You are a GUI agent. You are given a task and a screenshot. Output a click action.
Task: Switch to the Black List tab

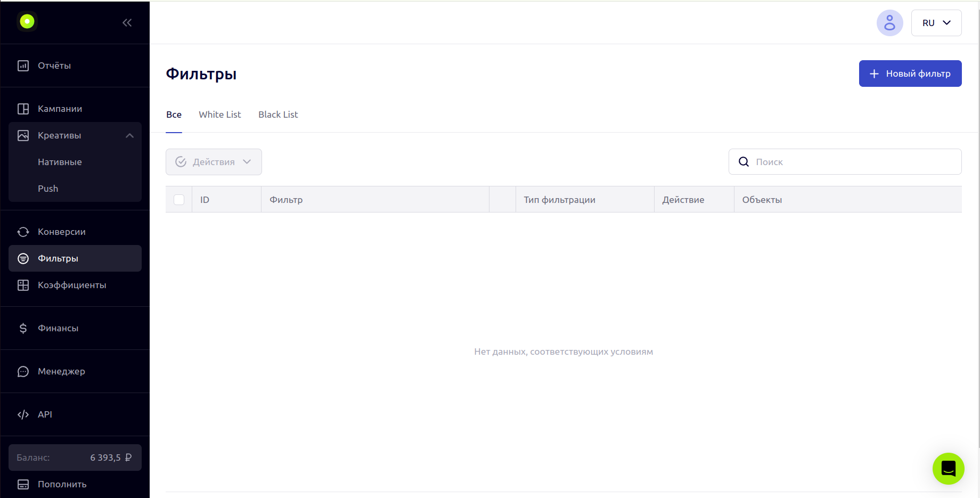coord(278,115)
